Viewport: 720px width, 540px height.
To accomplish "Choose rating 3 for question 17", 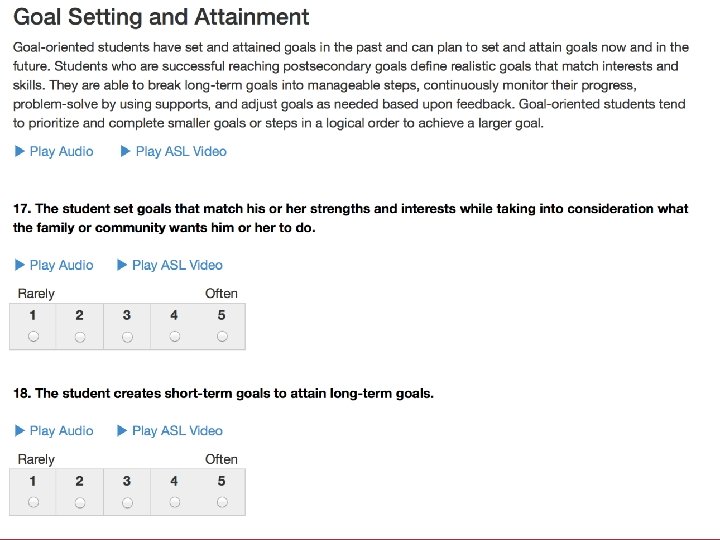I will point(127,337).
